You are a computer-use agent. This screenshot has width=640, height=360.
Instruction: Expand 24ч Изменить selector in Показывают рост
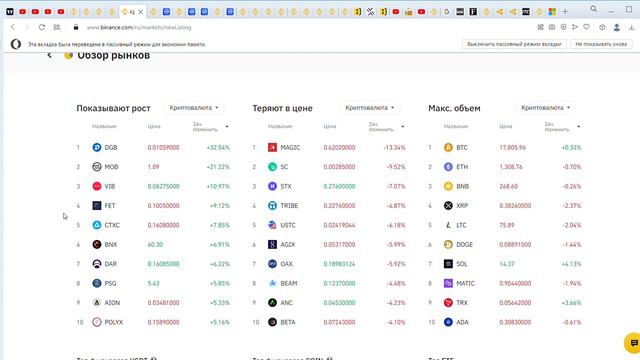(x=210, y=127)
